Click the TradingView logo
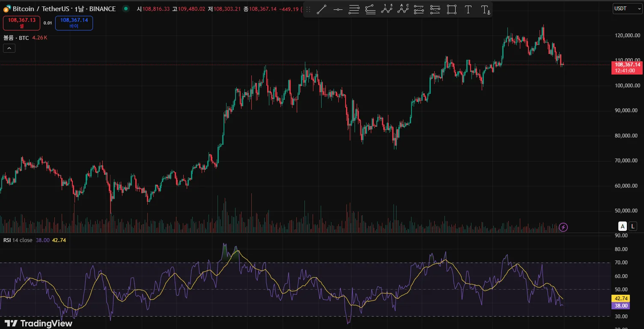 [x=39, y=323]
